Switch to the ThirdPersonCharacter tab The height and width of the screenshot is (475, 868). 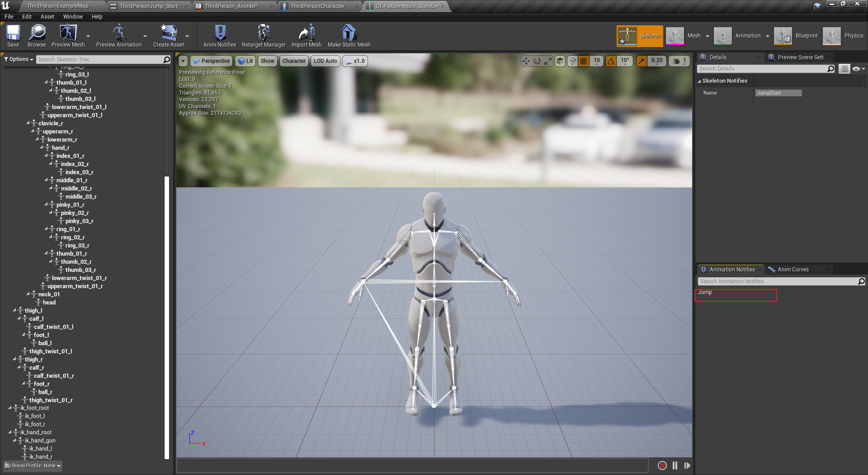tap(317, 6)
